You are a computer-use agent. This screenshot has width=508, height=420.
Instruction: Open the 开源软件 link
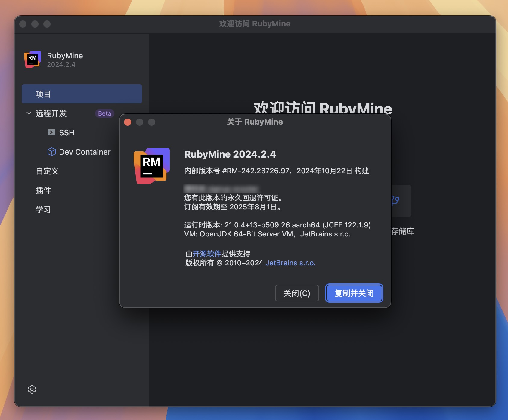coord(207,254)
